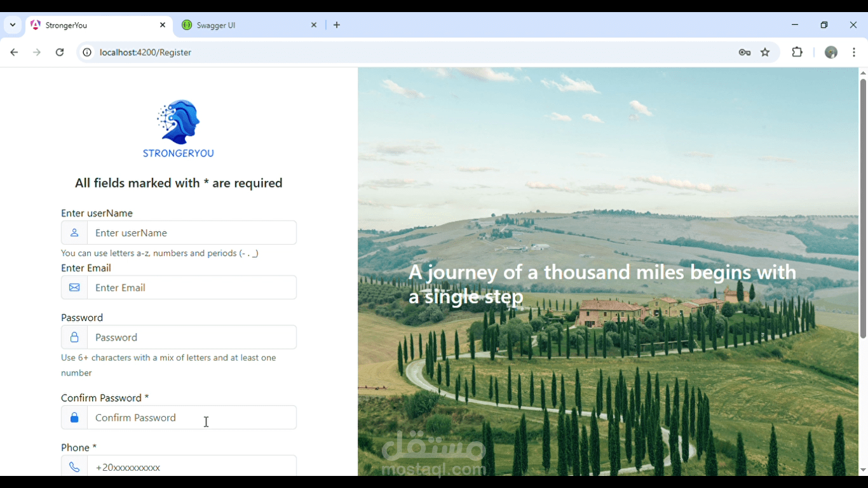Restore down the Chrome window
This screenshot has height=488, width=868.
tap(824, 25)
